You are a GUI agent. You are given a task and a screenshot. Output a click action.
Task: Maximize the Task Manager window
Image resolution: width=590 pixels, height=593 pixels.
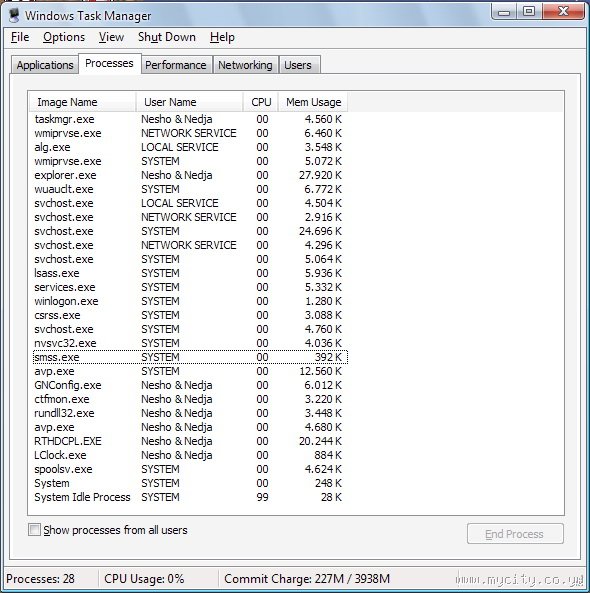coord(529,12)
